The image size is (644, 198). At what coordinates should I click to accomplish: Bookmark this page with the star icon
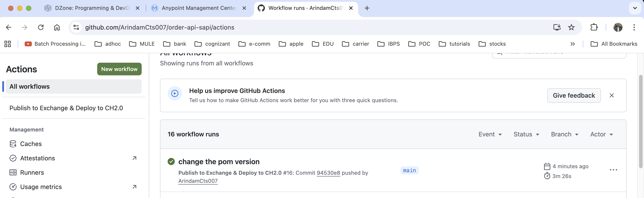click(571, 27)
